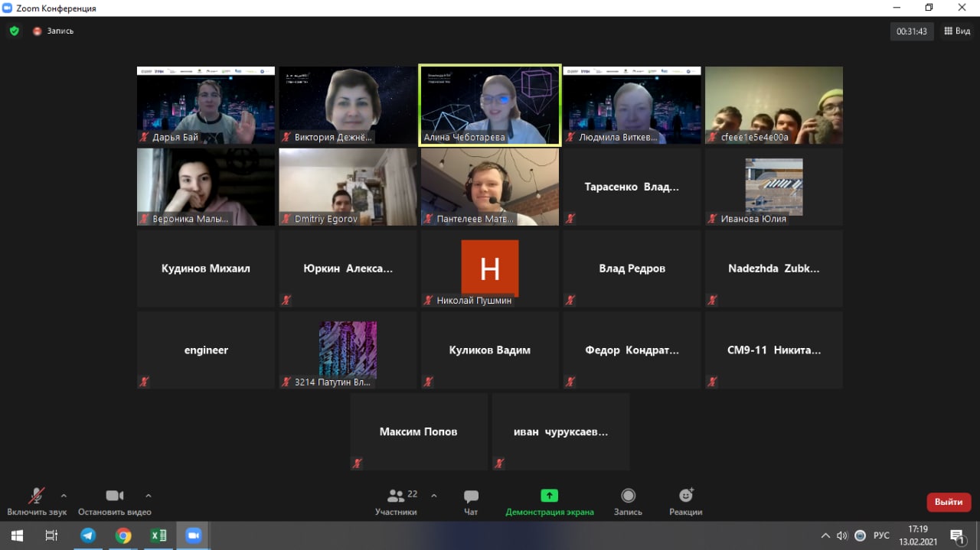Viewport: 980px width, 550px height.
Task: Open the Reactions emoji picker
Action: point(685,496)
